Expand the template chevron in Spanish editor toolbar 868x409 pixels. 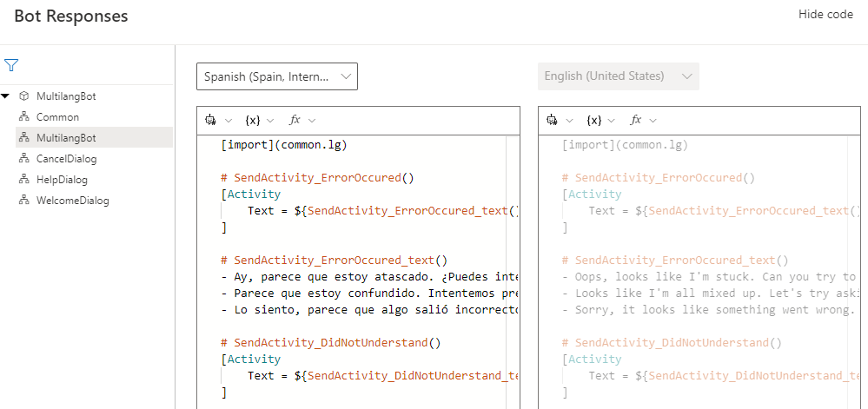pos(229,120)
